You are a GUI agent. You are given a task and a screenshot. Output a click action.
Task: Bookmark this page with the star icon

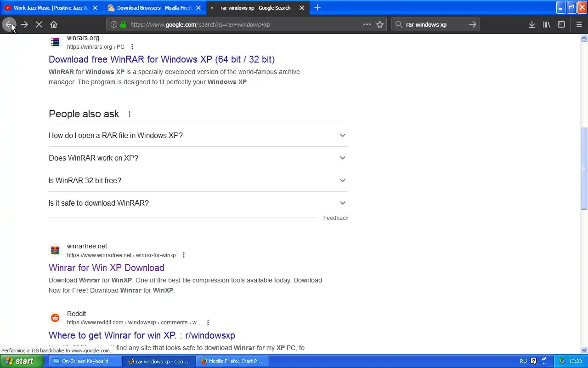coord(380,24)
